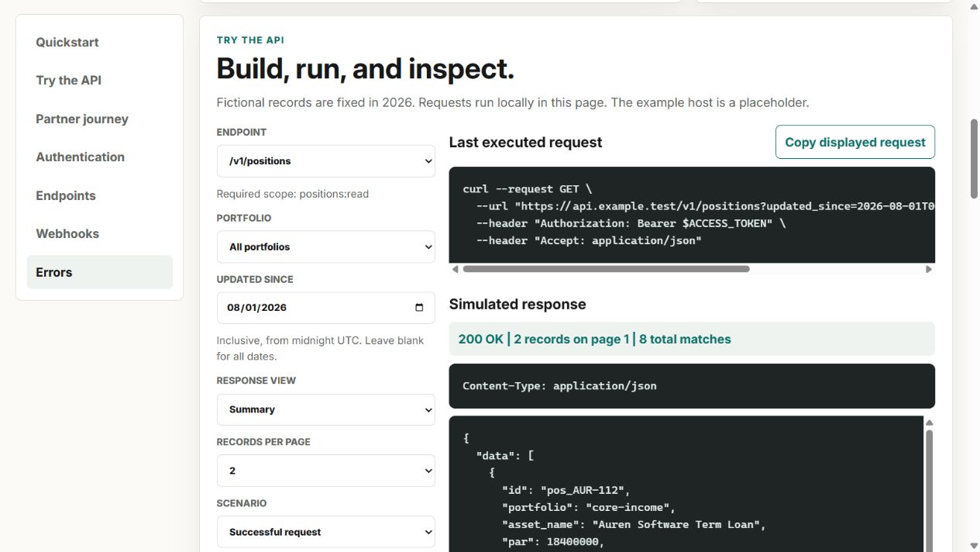Go to Try the API section

tap(99, 80)
